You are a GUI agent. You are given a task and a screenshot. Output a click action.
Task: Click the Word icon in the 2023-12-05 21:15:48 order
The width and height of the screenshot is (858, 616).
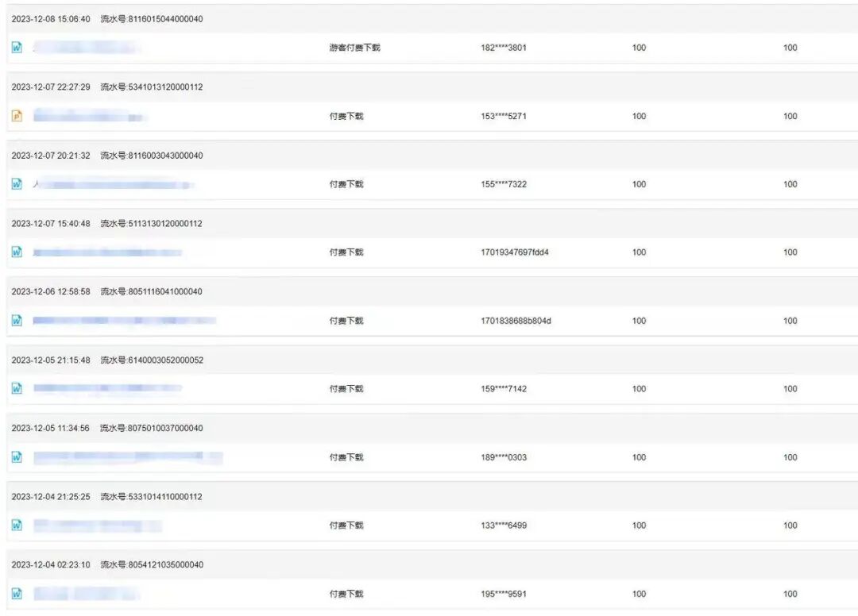point(17,389)
